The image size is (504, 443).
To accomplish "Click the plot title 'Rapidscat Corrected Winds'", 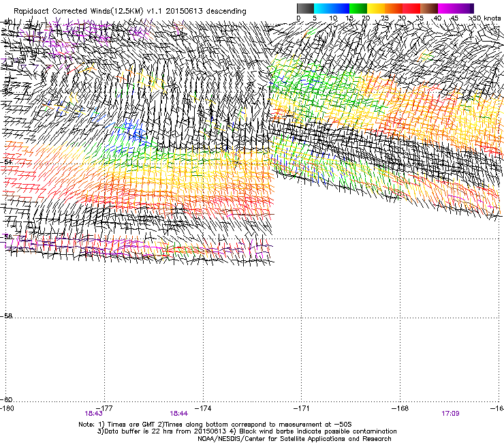I will coord(61,12).
